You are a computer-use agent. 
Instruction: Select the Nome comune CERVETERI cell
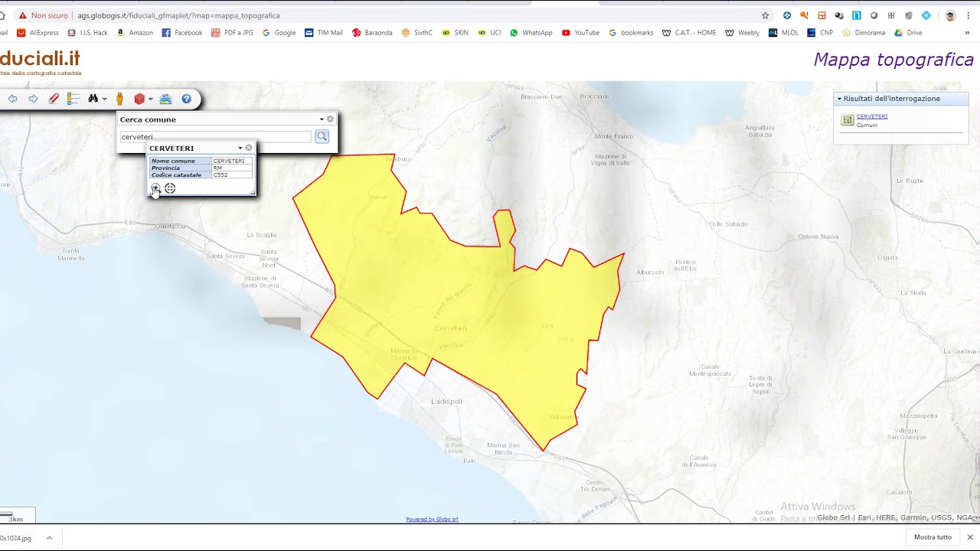click(x=231, y=161)
